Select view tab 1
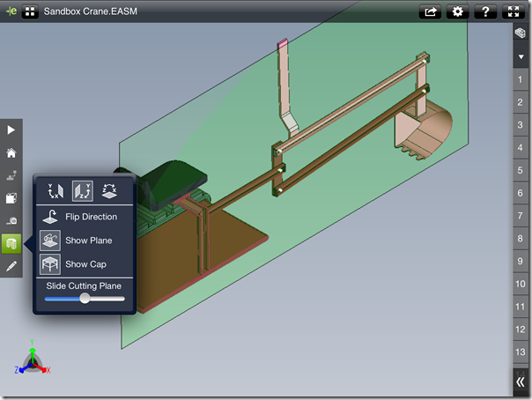Screen dimensions: 532x400 pos(521,79)
